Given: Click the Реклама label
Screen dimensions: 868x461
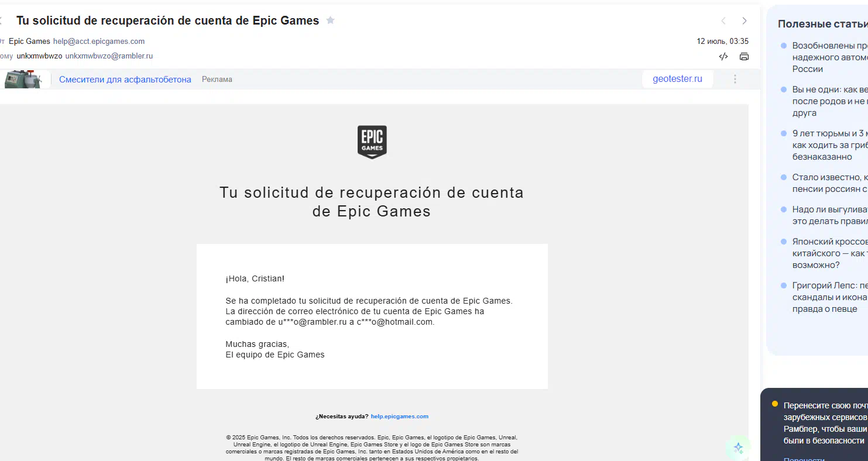Looking at the screenshot, I should (217, 80).
